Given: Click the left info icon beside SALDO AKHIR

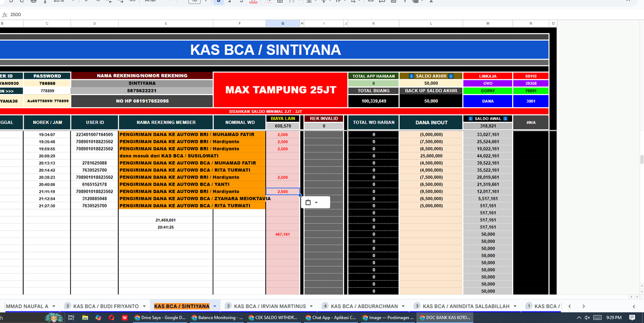Looking at the screenshot, I should coord(412,76).
